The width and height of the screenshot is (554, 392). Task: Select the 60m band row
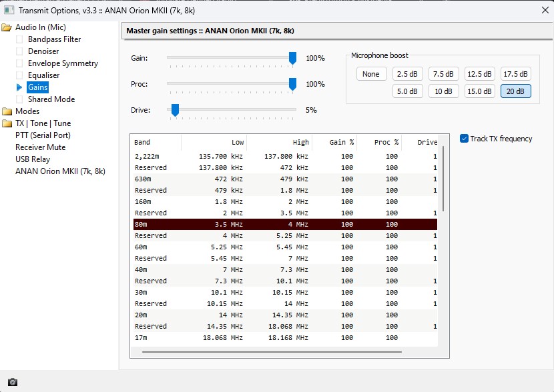(285, 247)
